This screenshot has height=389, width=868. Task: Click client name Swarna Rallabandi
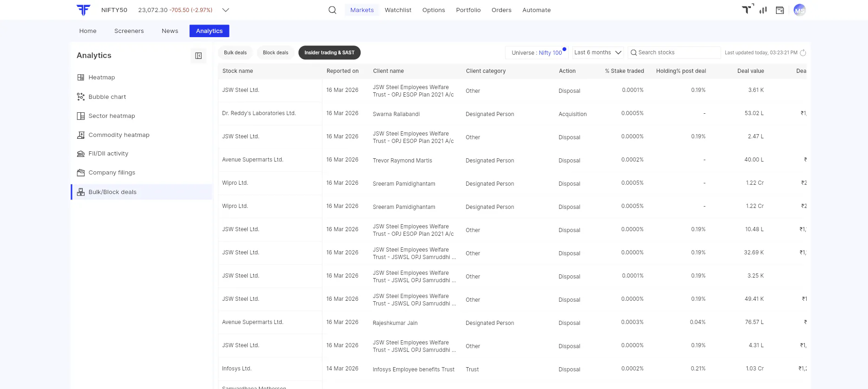click(396, 114)
